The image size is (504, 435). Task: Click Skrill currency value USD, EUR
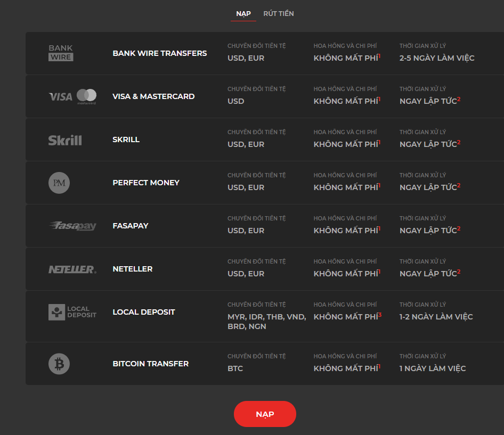[x=246, y=144]
